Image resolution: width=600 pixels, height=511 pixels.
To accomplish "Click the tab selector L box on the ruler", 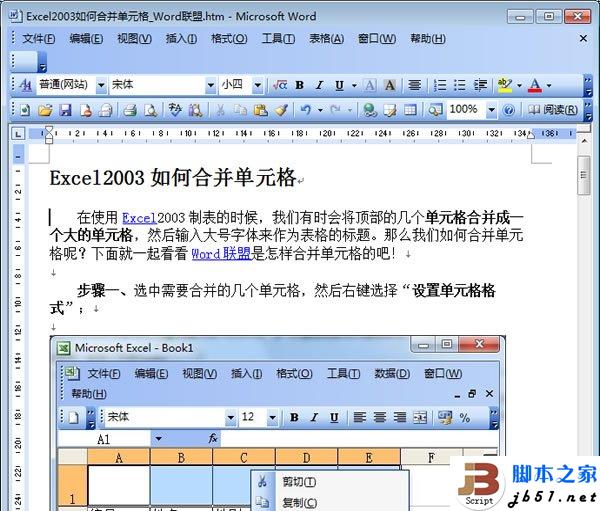I will coord(18,134).
